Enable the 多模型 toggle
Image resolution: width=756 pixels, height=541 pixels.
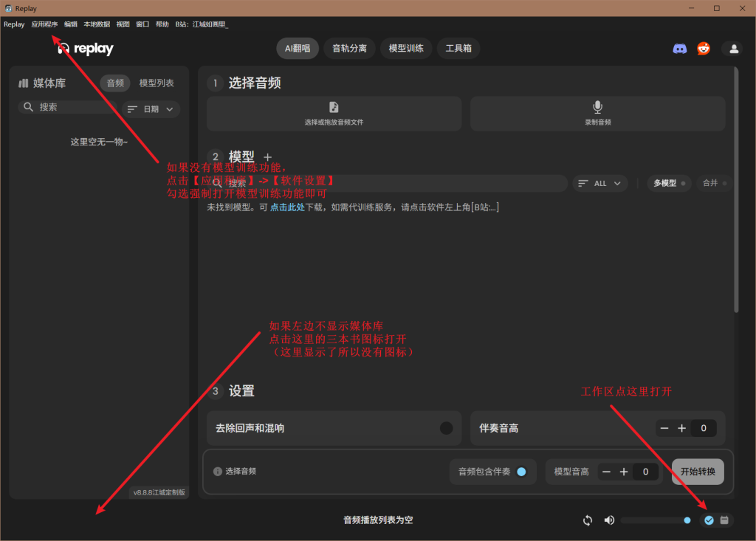coord(668,183)
